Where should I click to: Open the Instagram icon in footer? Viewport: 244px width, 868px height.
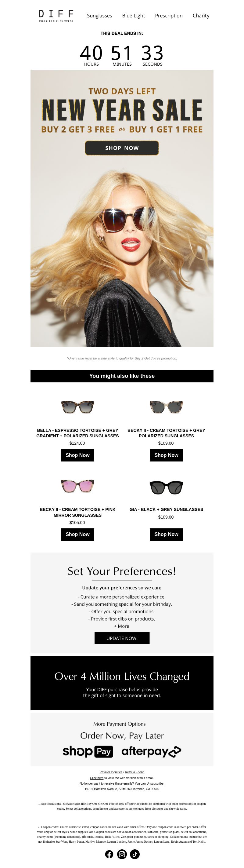122,854
